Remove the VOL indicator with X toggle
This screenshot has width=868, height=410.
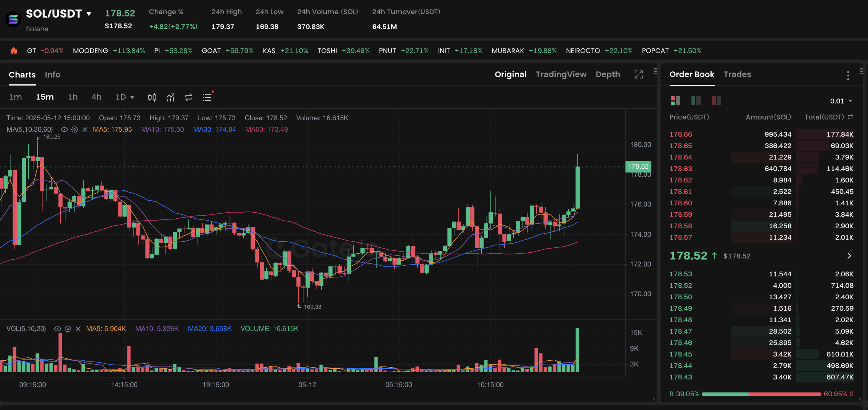tap(78, 328)
